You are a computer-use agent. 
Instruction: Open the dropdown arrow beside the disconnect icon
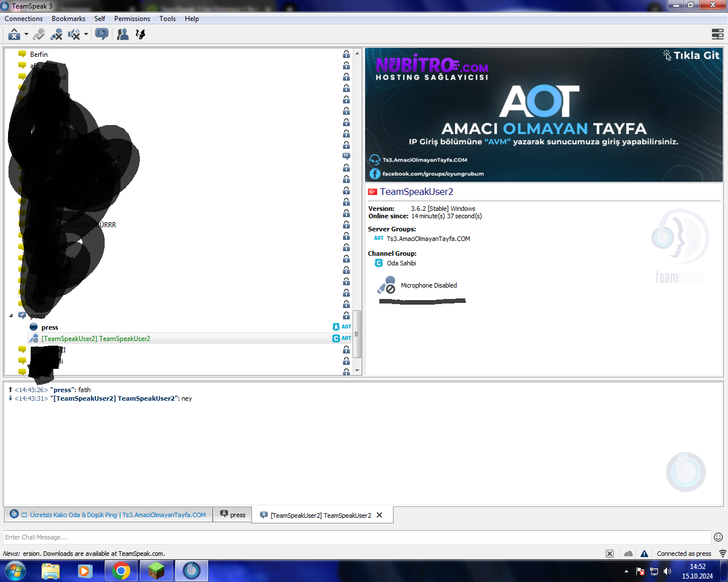tap(26, 35)
